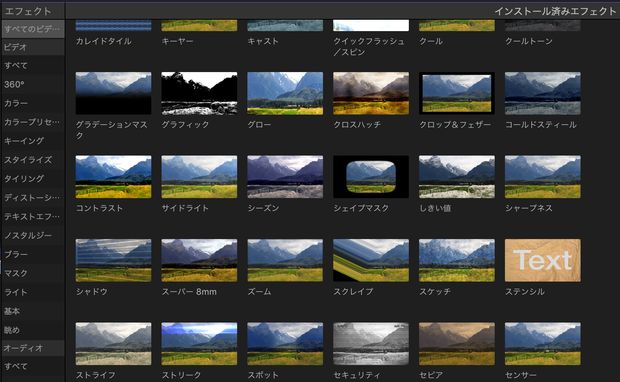
Task: Choose the ステンシル Text effect thumbnail
Action: pos(543,260)
